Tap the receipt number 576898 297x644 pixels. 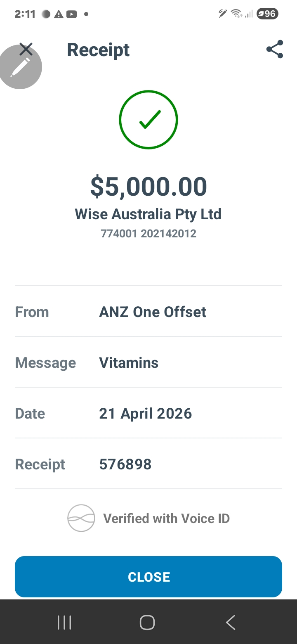[125, 464]
